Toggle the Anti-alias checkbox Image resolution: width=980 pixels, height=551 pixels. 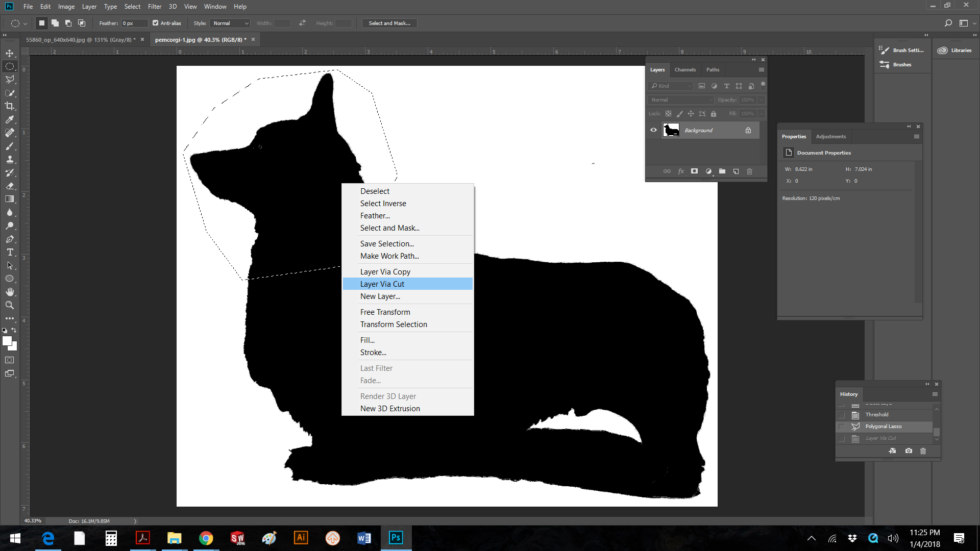pos(156,23)
